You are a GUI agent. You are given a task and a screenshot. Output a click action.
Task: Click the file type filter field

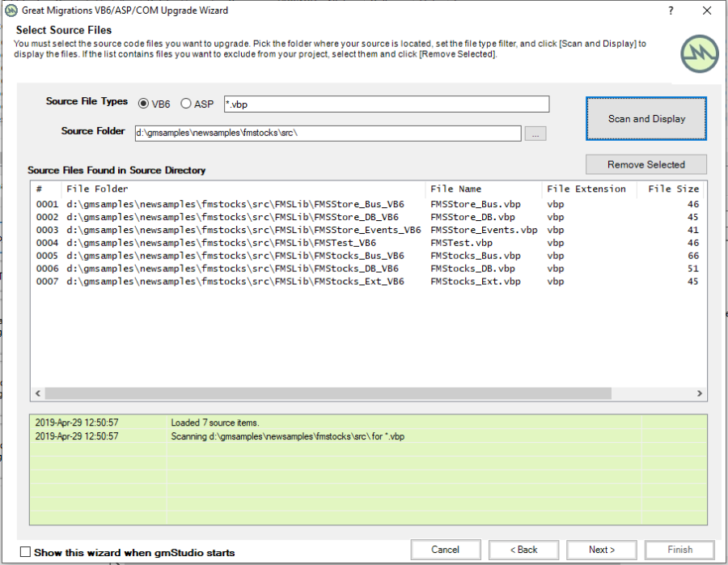(386, 104)
